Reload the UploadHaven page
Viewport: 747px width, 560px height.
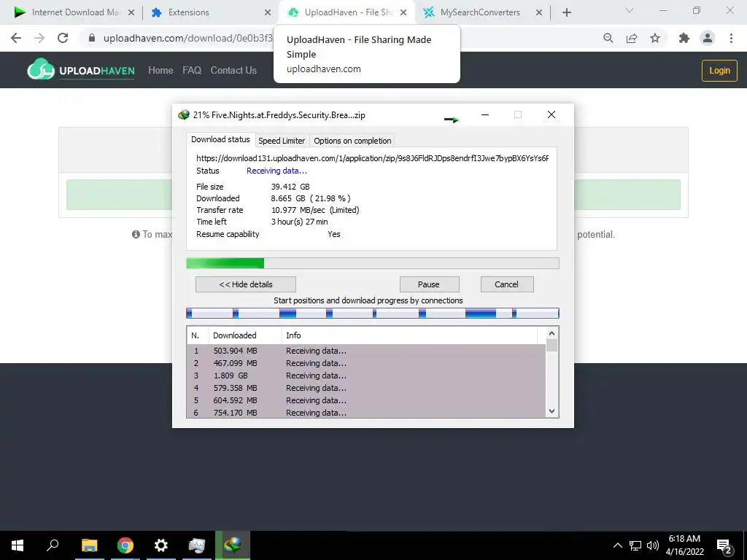point(63,38)
